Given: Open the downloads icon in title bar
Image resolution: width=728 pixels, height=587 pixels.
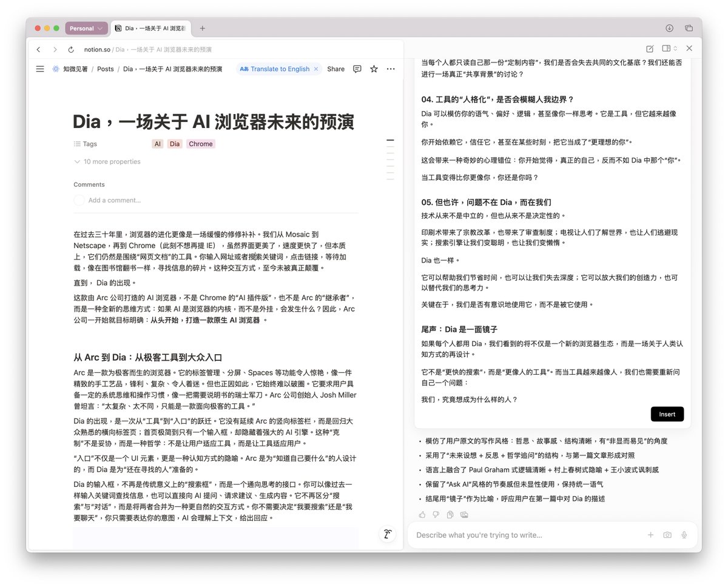Looking at the screenshot, I should coord(669,29).
